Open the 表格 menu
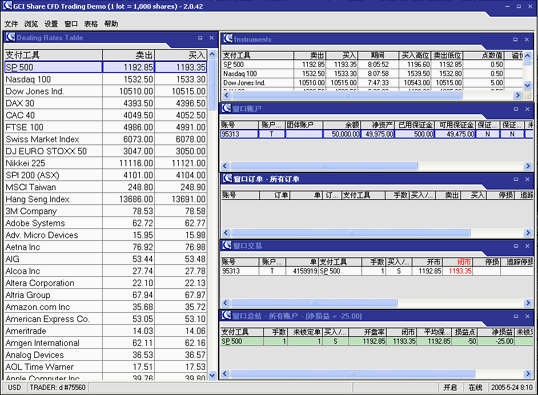This screenshot has width=538, height=395. click(91, 24)
